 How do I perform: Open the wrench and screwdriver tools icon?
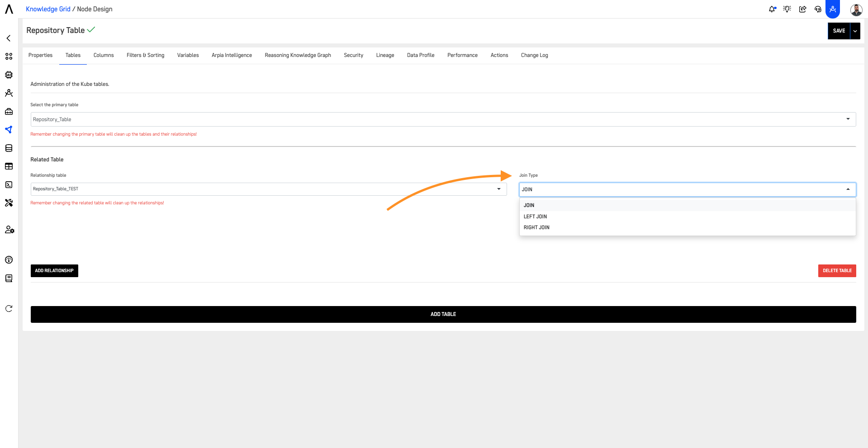[x=9, y=203]
